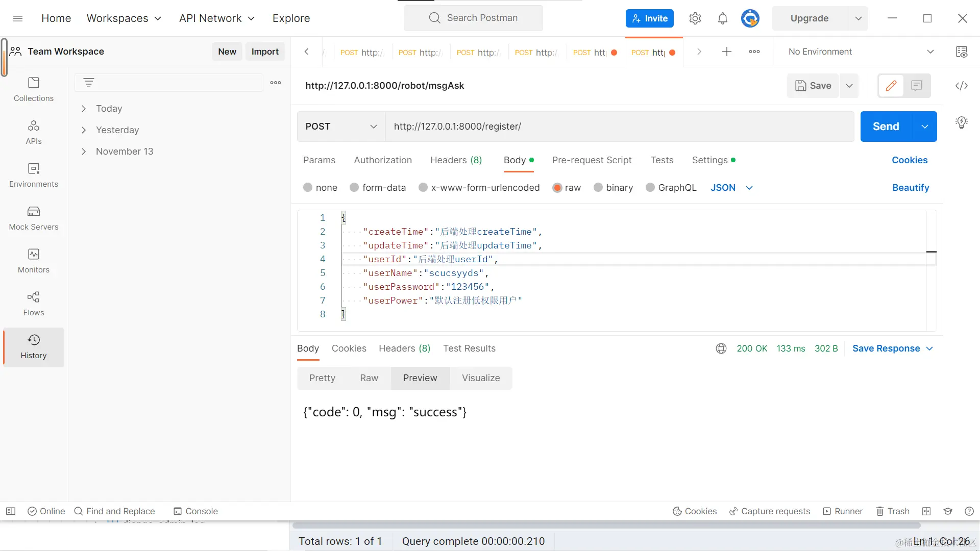Image resolution: width=980 pixels, height=551 pixels.
Task: Click the Import button
Action: (265, 52)
